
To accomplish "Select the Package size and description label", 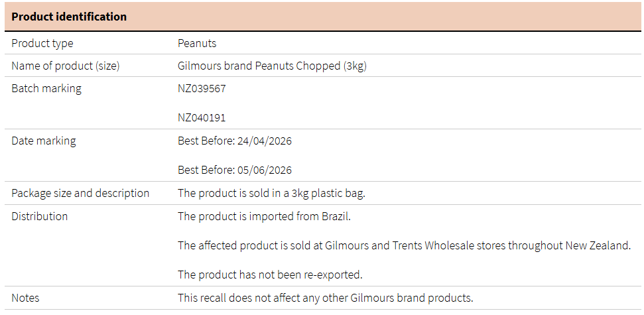I will [80, 193].
